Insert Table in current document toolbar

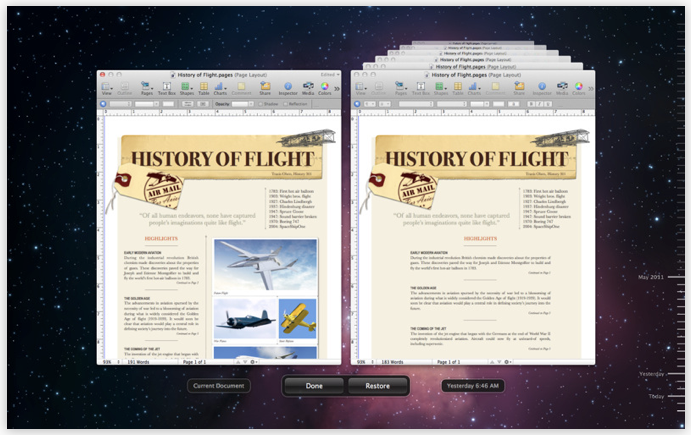pyautogui.click(x=204, y=88)
